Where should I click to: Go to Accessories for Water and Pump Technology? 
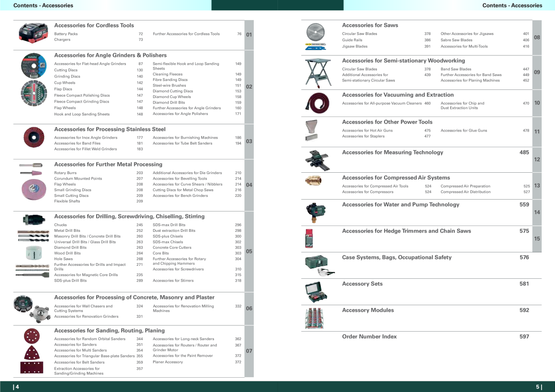click(401, 205)
